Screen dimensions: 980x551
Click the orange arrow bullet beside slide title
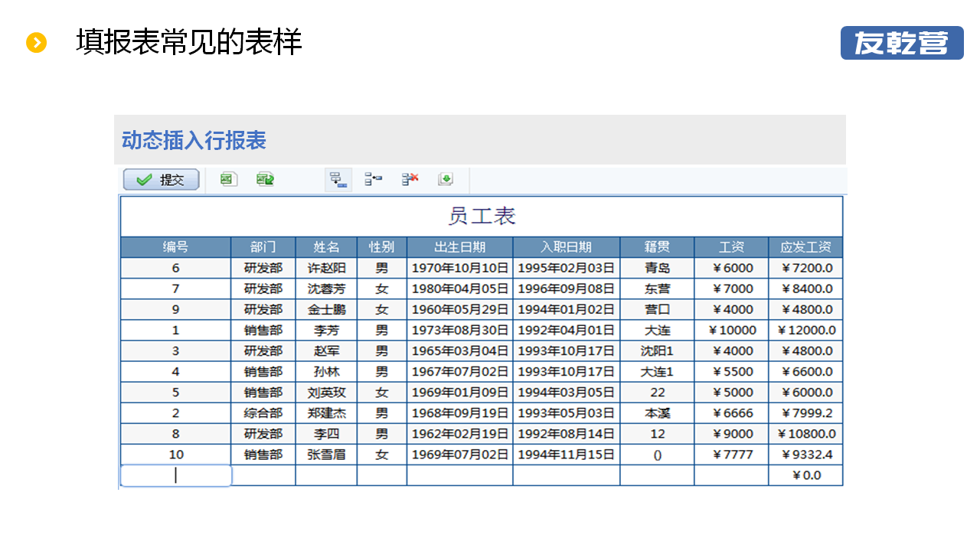(36, 43)
